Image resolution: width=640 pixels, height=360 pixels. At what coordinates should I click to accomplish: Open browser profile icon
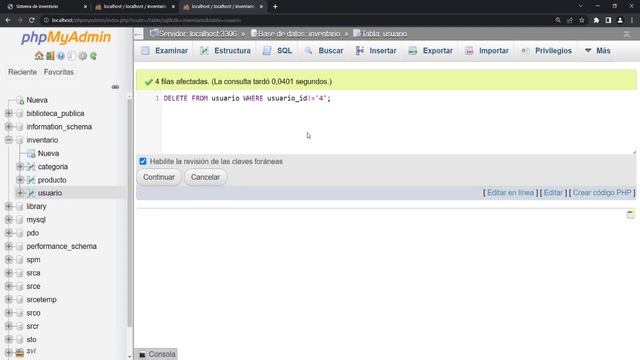pyautogui.click(x=620, y=20)
